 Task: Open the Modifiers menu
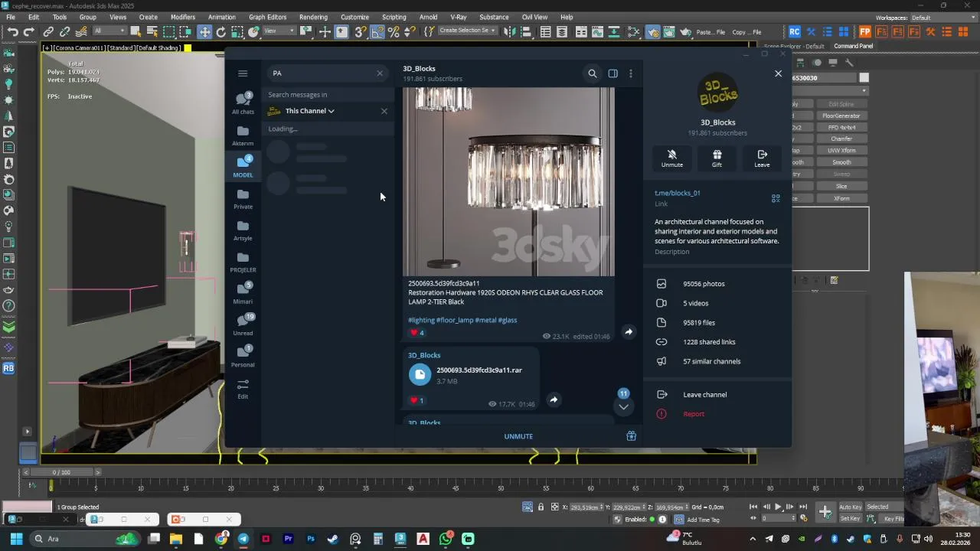183,17
